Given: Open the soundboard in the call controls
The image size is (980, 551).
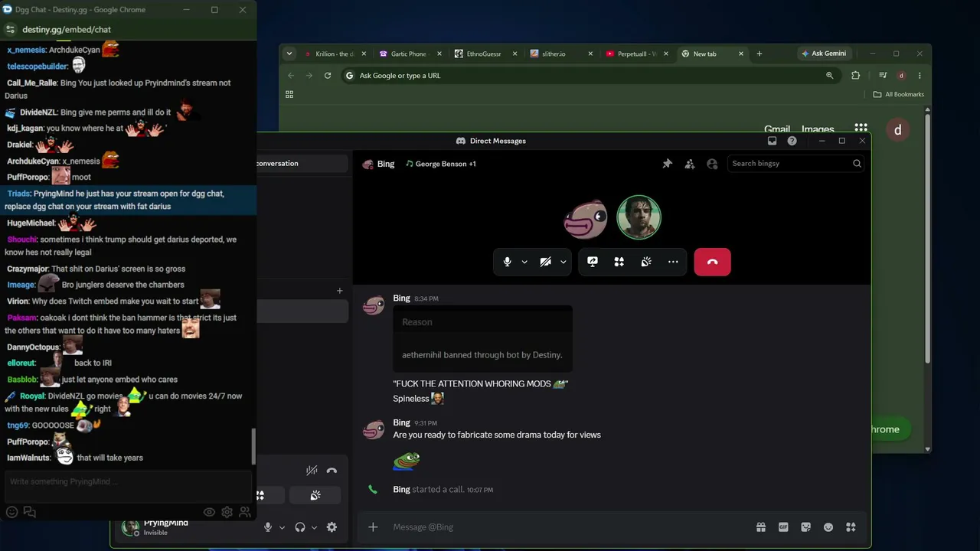Looking at the screenshot, I should [x=646, y=262].
